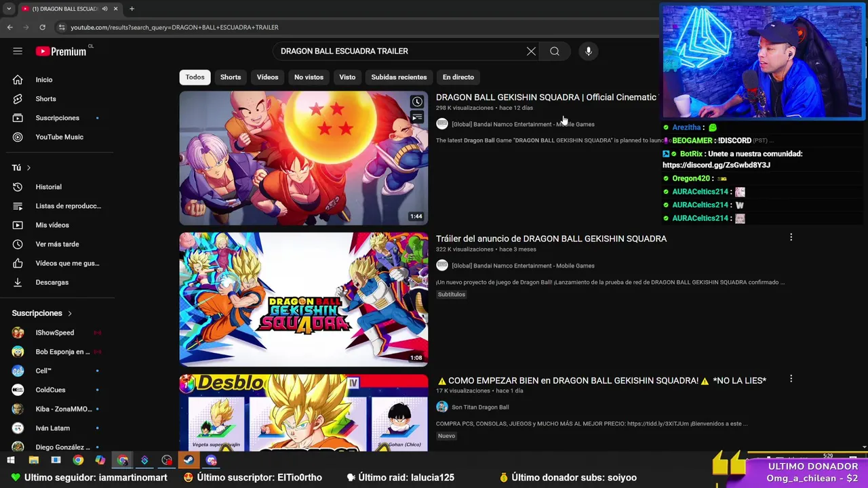Screen dimensions: 868x488
Task: Open Steam from the taskbar
Action: 189,460
